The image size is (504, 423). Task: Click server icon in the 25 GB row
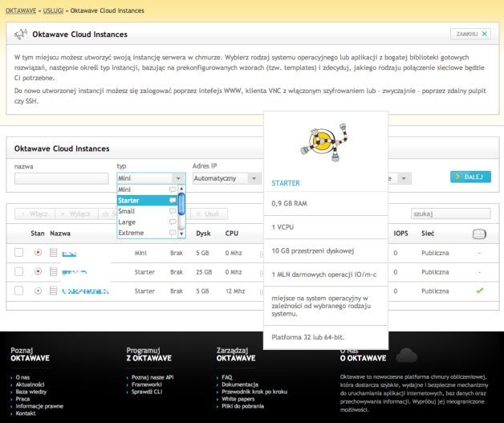tap(53, 271)
